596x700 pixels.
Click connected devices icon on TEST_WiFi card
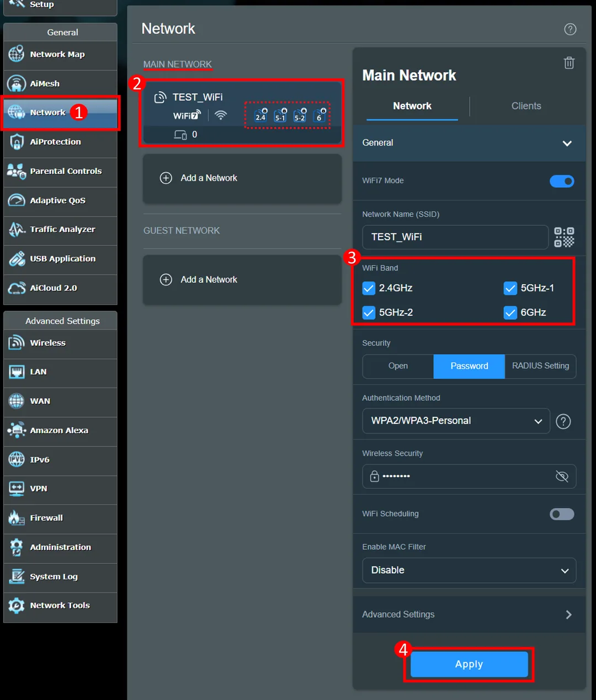coord(180,135)
